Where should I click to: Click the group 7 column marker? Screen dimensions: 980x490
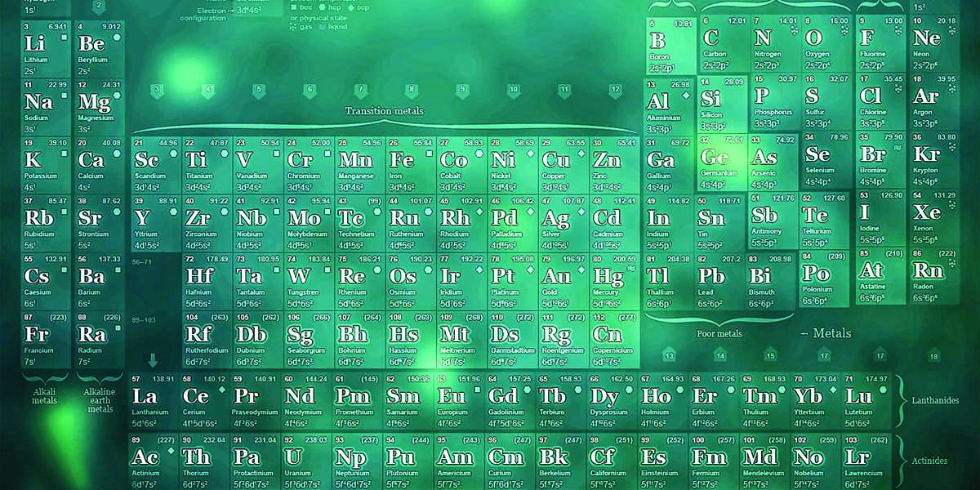pos(361,90)
